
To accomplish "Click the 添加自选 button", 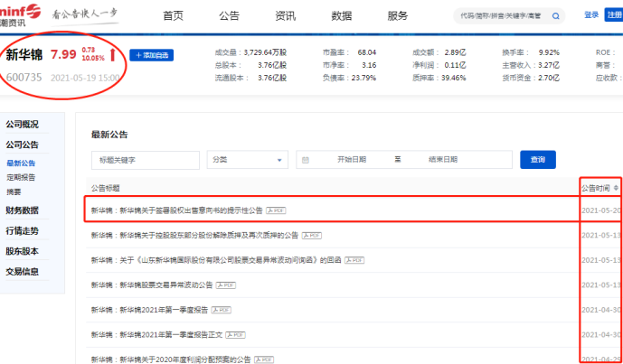I will click(x=151, y=55).
